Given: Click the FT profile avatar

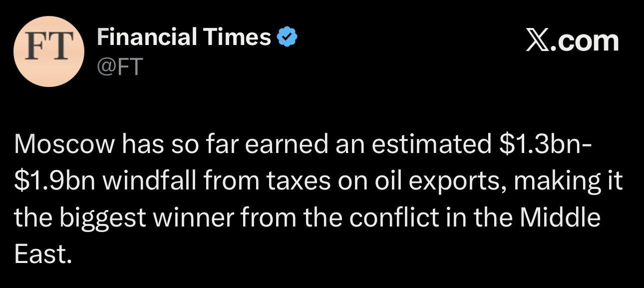Looking at the screenshot, I should point(48,51).
